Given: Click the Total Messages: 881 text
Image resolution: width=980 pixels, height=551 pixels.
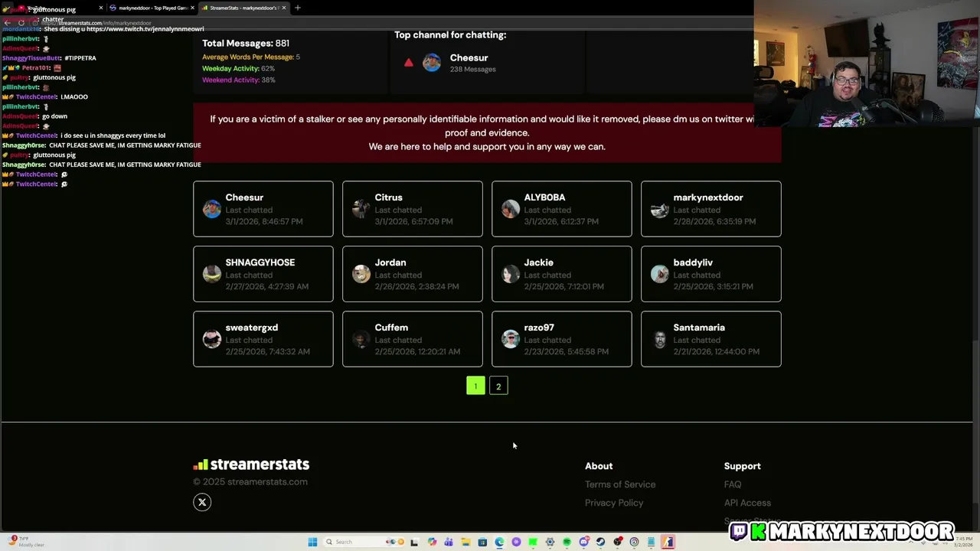Looking at the screenshot, I should tap(246, 43).
